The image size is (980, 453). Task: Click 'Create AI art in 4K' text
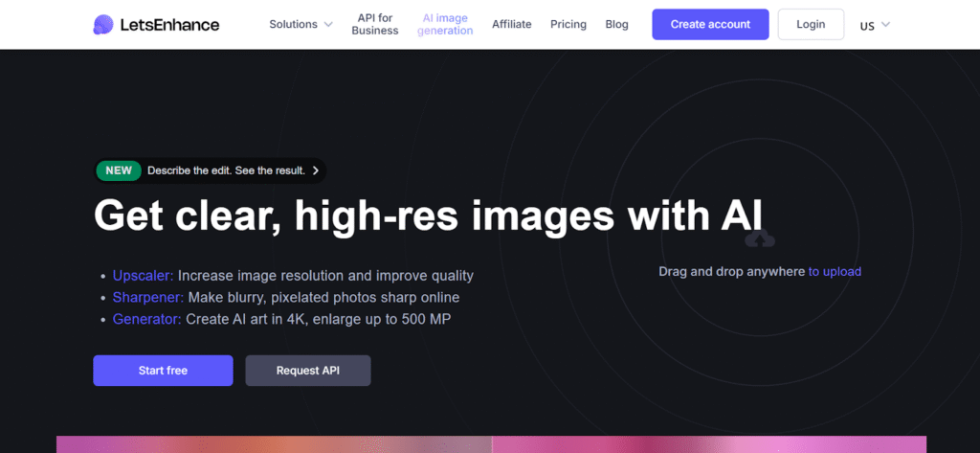tap(246, 319)
